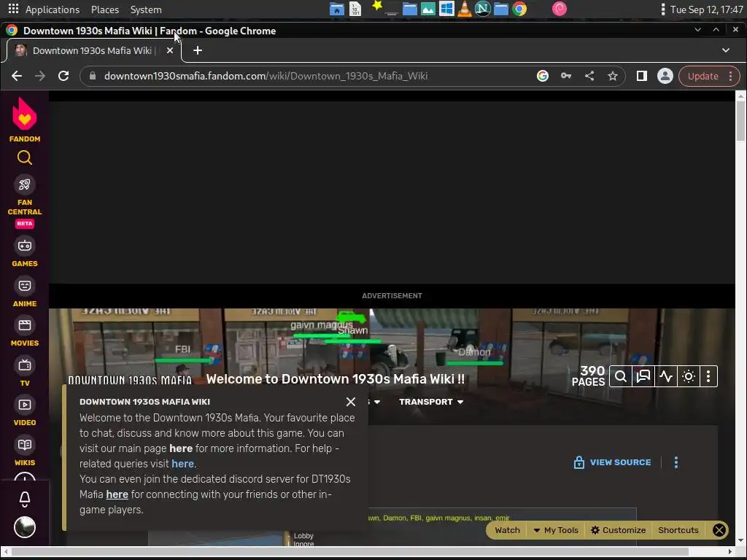Viewport: 747px width, 560px height.
Task: Open the user avatar menu in the sidebar
Action: pos(25,527)
